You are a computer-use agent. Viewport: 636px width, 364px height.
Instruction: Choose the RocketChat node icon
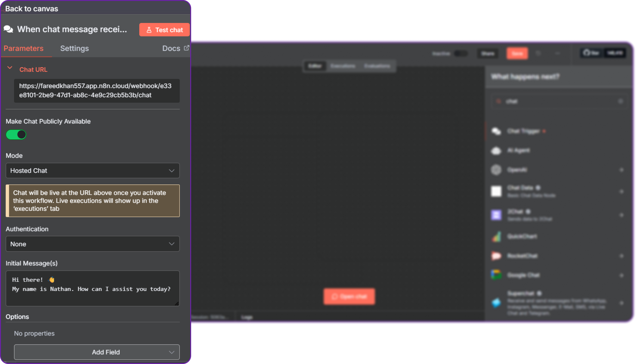click(x=496, y=256)
